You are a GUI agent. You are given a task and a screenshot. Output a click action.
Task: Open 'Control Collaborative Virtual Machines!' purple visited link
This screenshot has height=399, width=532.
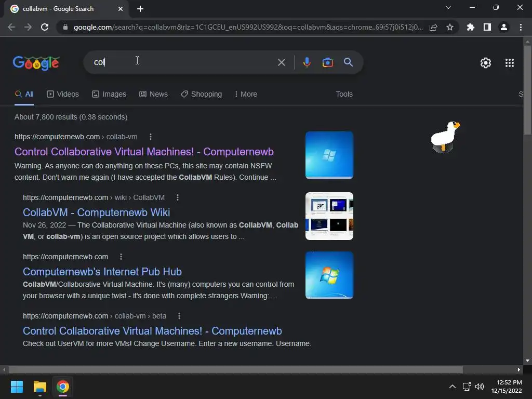[144, 152]
